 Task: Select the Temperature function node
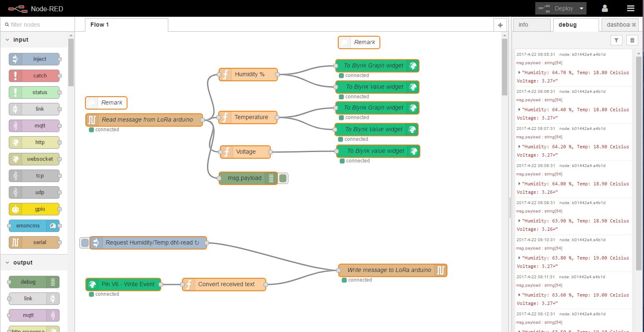tap(248, 117)
